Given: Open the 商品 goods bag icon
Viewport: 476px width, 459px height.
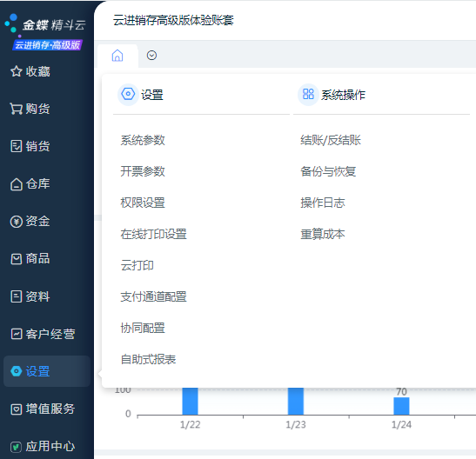Looking at the screenshot, I should [x=16, y=259].
